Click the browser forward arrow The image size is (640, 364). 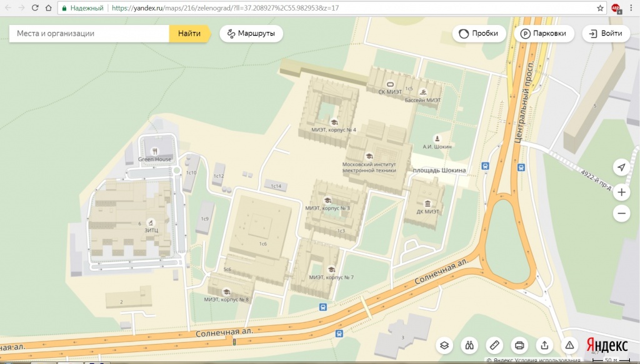coord(21,7)
